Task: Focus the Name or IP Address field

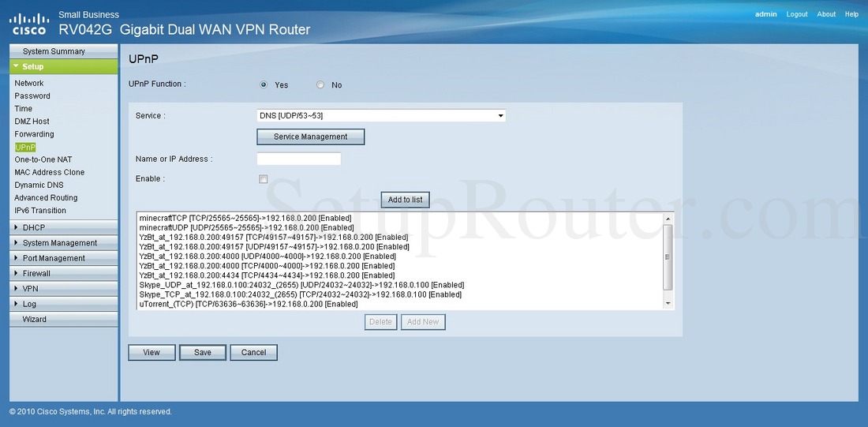Action: click(299, 159)
